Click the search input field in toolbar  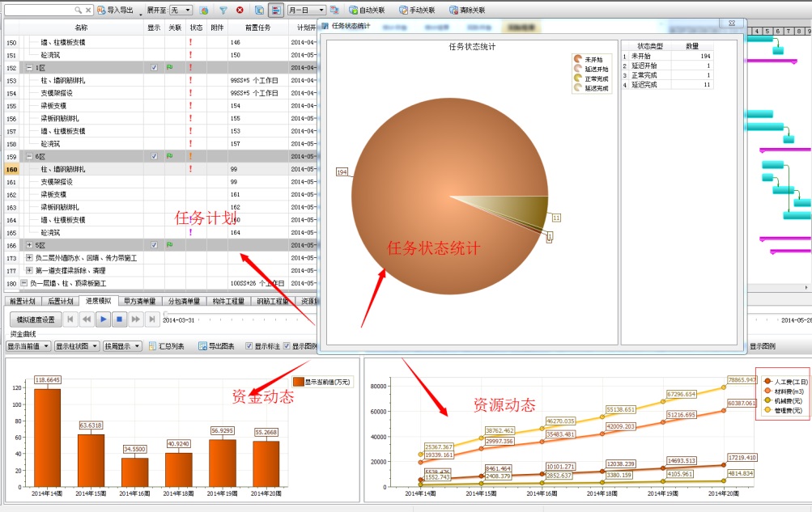pyautogui.click(x=40, y=11)
